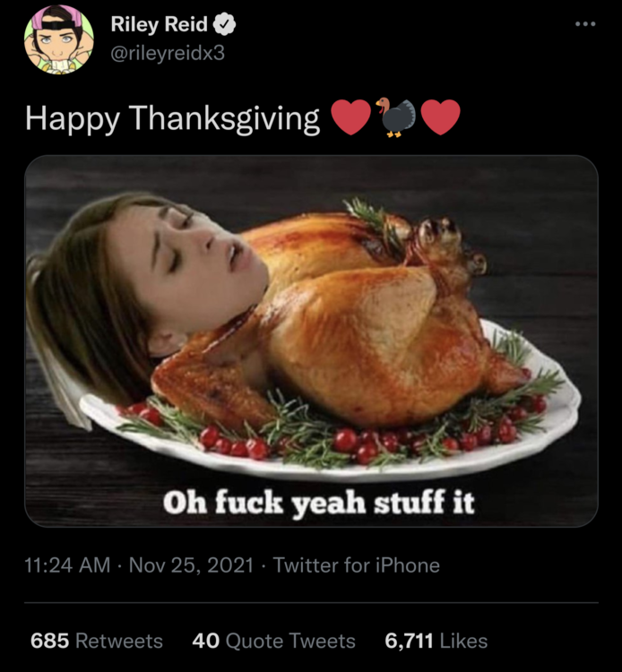Click the rosemary sprig atop the turkey
622x672 pixels.
point(369,214)
